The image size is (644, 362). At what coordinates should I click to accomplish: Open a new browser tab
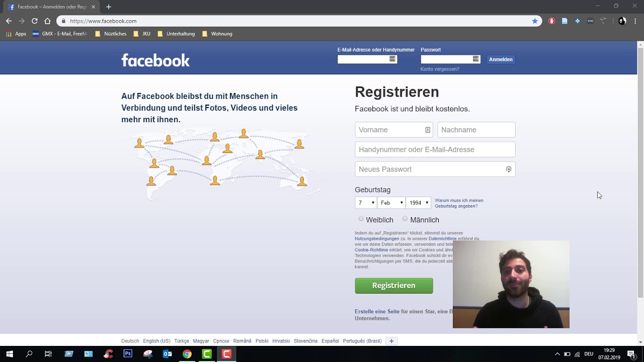click(x=109, y=7)
